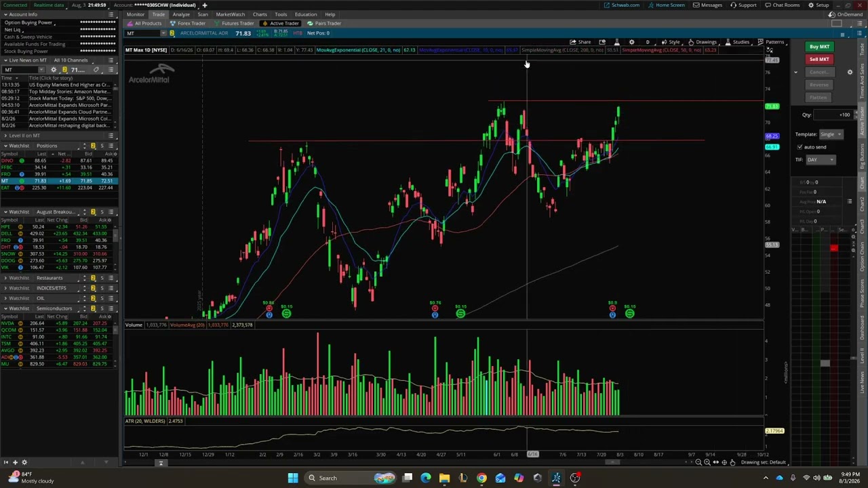Image resolution: width=868 pixels, height=488 pixels.
Task: Click the plus icon beside account name
Action: [204, 5]
